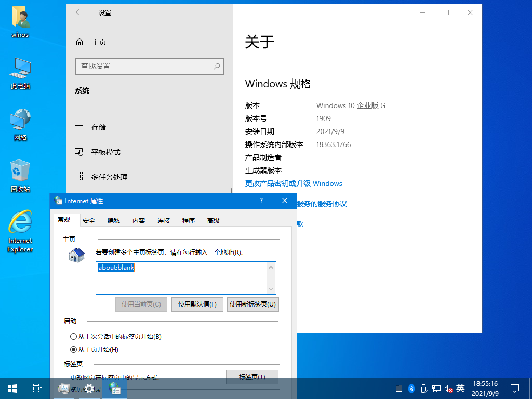Switch to the Internet options taskbar app
Viewport: 532px width, 399px height.
(115, 389)
